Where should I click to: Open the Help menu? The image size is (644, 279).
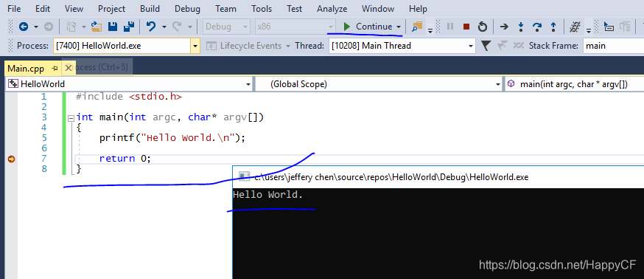[418, 9]
